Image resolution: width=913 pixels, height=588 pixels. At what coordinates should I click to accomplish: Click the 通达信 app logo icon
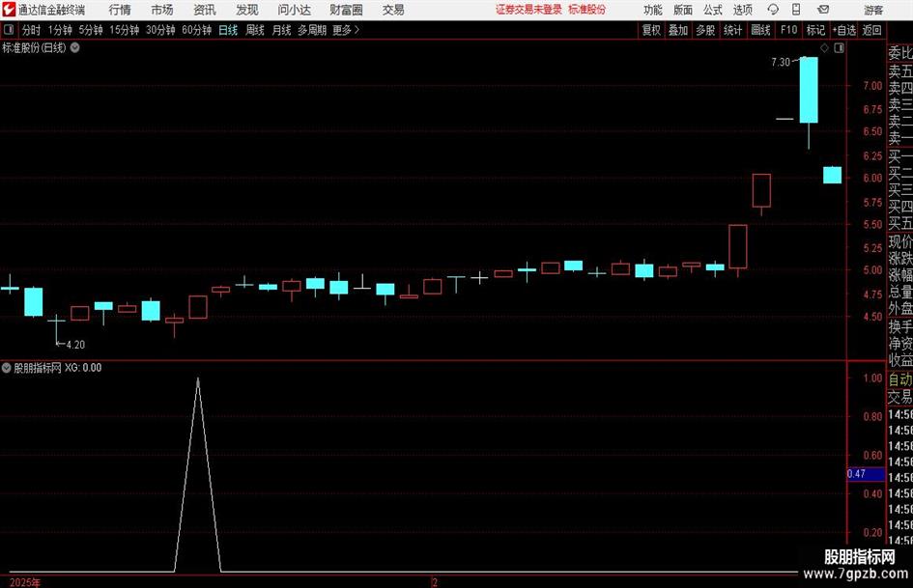(10, 10)
